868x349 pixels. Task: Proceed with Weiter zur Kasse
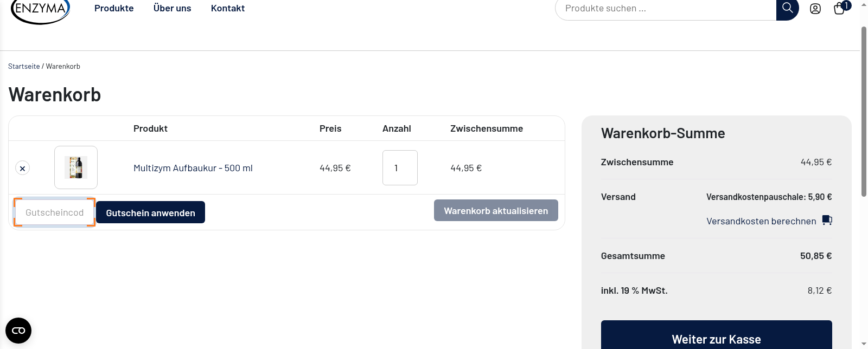tap(716, 339)
